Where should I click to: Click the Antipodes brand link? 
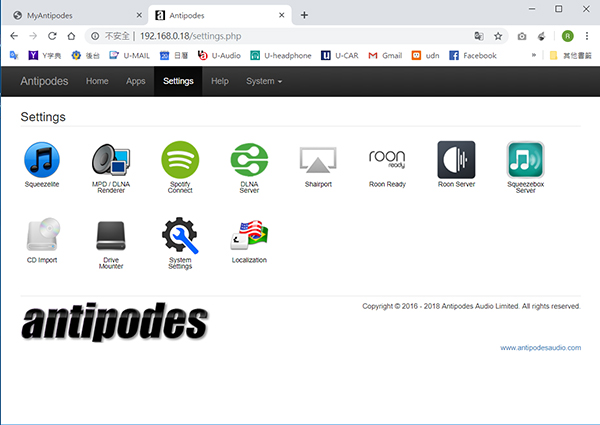click(x=44, y=81)
